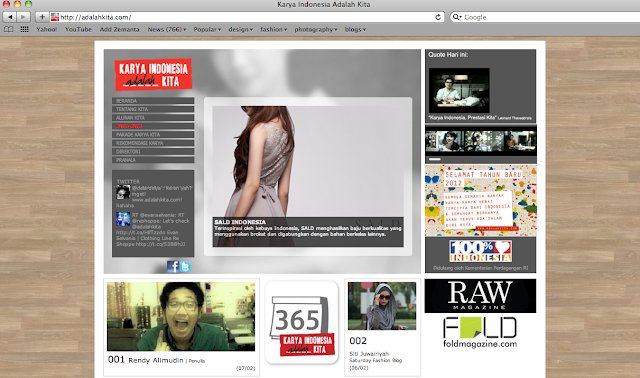The width and height of the screenshot is (640, 378).
Task: Open the Rendy Alimudin photo thumbnail
Action: [181, 316]
